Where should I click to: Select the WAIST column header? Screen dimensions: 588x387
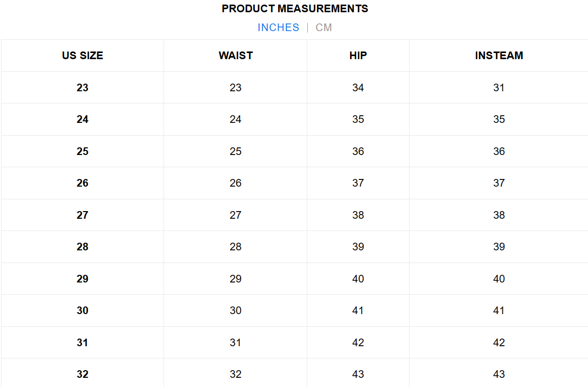[235, 56]
